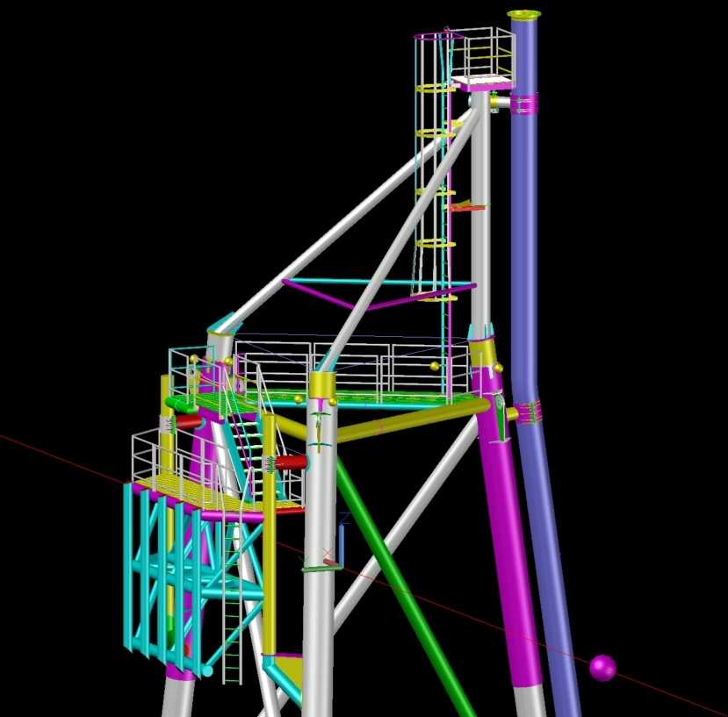Image resolution: width=728 pixels, height=717 pixels.
Task: Select the purple sphere marker in the model
Action: (602, 668)
